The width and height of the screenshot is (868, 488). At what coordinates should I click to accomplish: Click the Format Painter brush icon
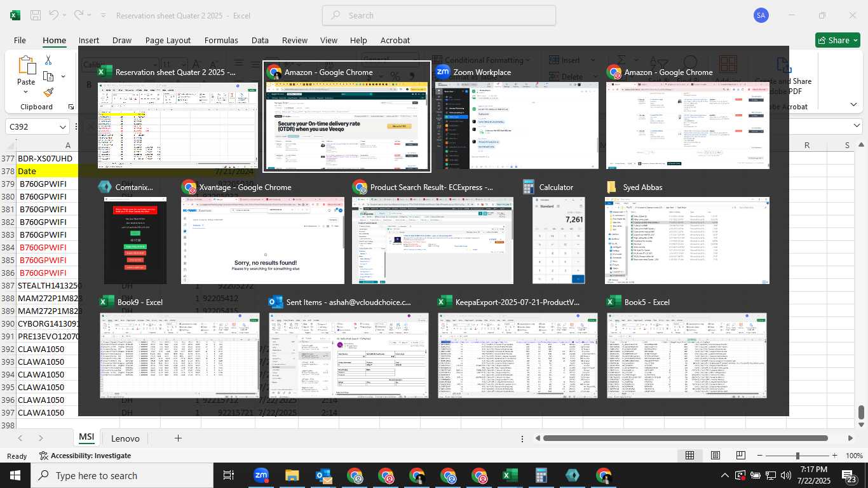[48, 92]
